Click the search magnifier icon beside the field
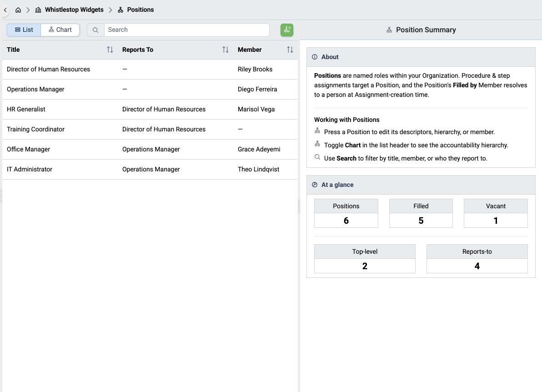This screenshot has height=392, width=542. tap(95, 30)
